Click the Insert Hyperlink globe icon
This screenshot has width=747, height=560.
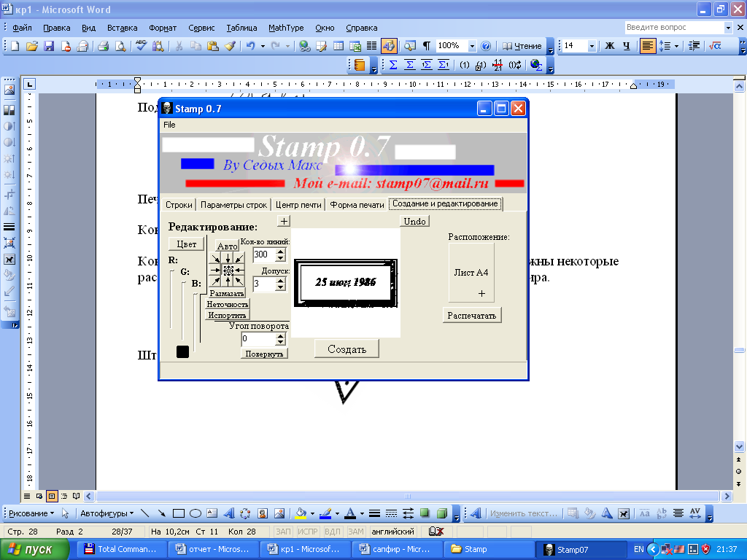[x=304, y=46]
